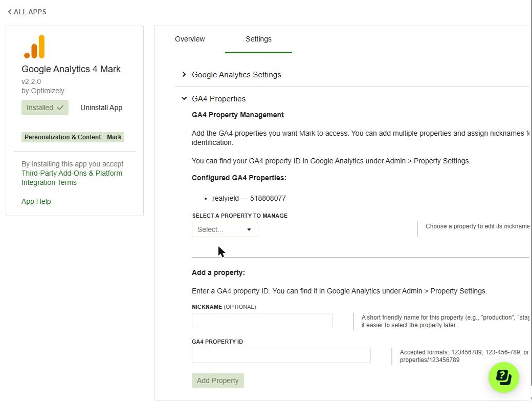Screen dimensions: 532x402
Task: Click the Google Analytics 4 Mark title
Action: pos(71,69)
